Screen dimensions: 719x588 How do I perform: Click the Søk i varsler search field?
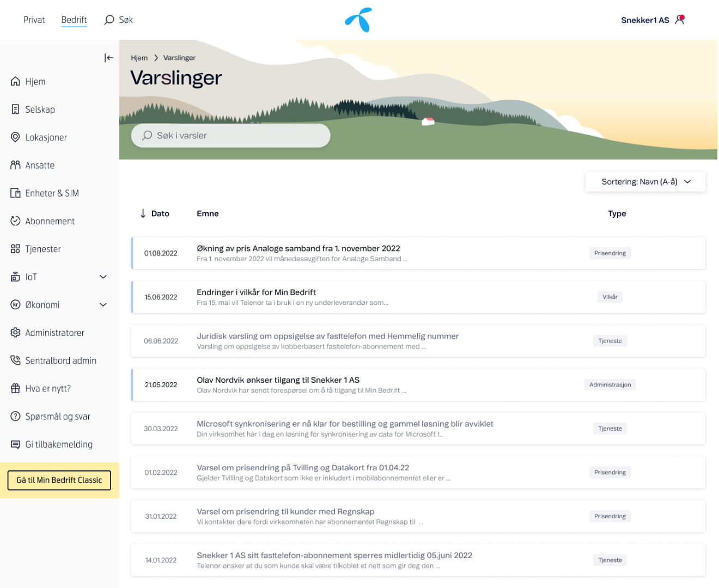[231, 136]
